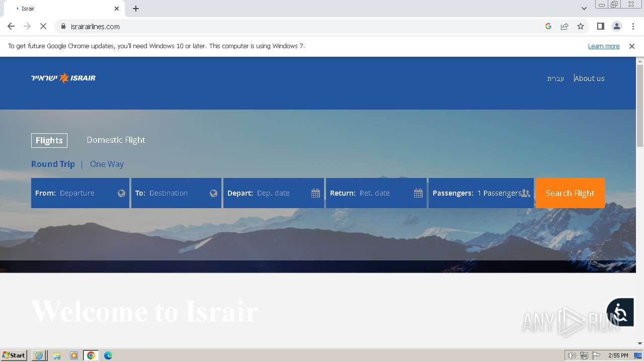
Task: Choose Round Trip option
Action: coord(53,164)
